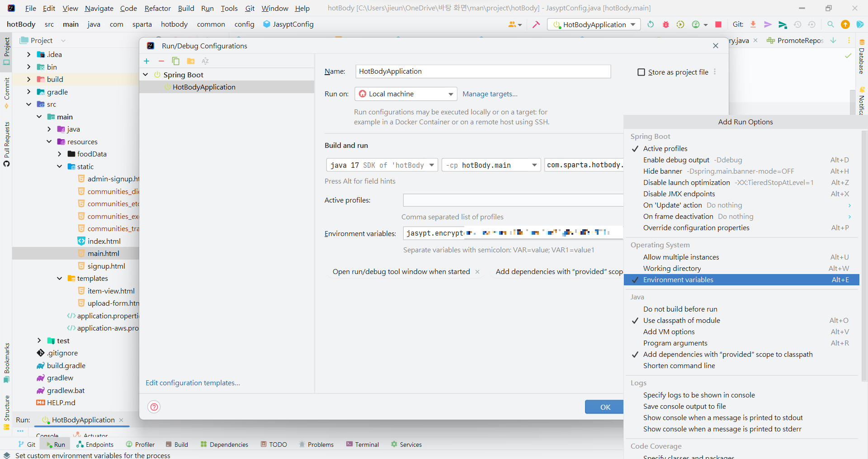Remove Open run/debug tool window tag
Screen dimensions: 868x459
477,272
